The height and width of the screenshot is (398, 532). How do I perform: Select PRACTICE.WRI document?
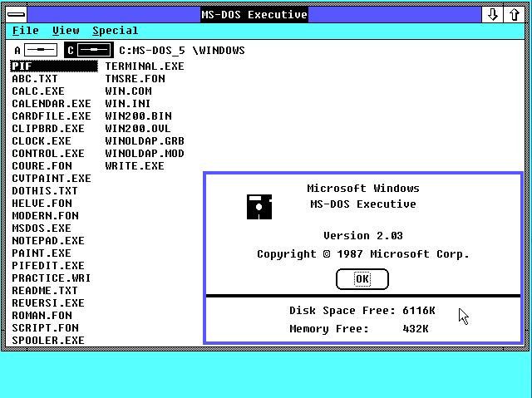(52, 278)
